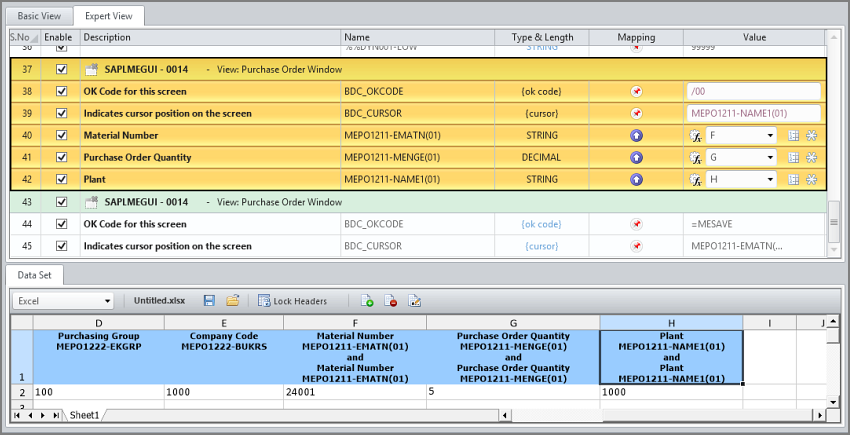Open formula fx icon in Plant row
Screen dimensions: 850x435
coord(696,180)
